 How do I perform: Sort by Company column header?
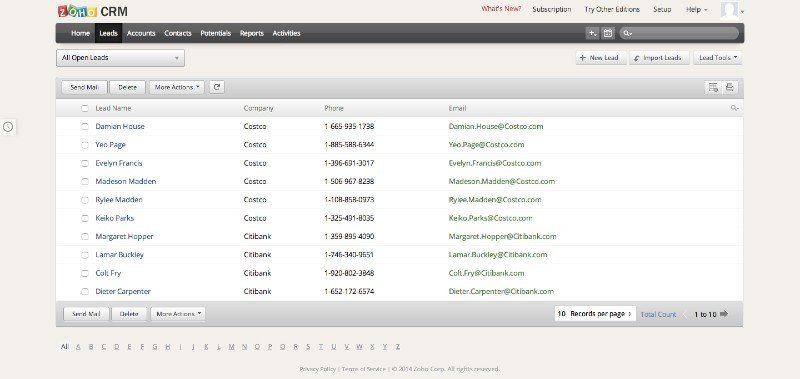258,108
